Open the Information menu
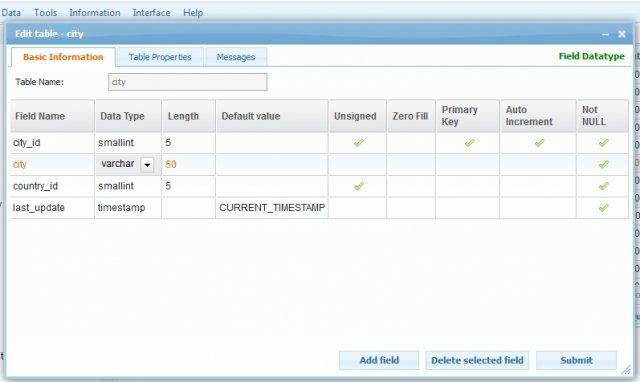 tap(95, 13)
